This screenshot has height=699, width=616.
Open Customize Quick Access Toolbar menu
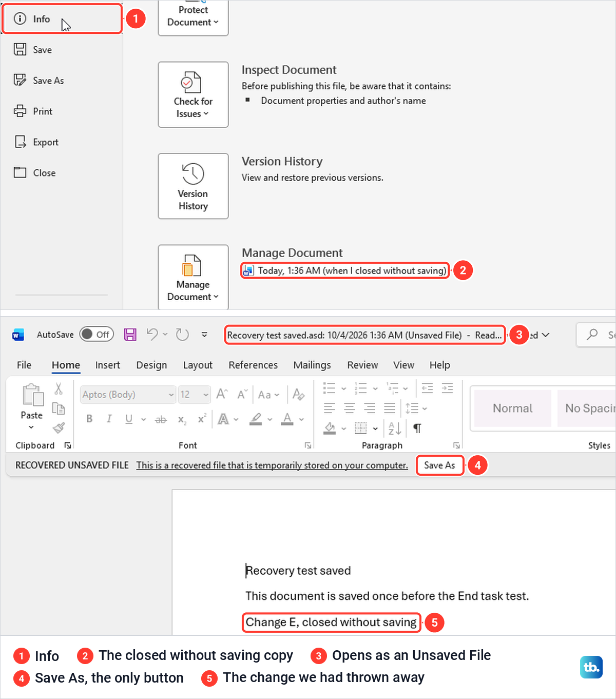204,335
